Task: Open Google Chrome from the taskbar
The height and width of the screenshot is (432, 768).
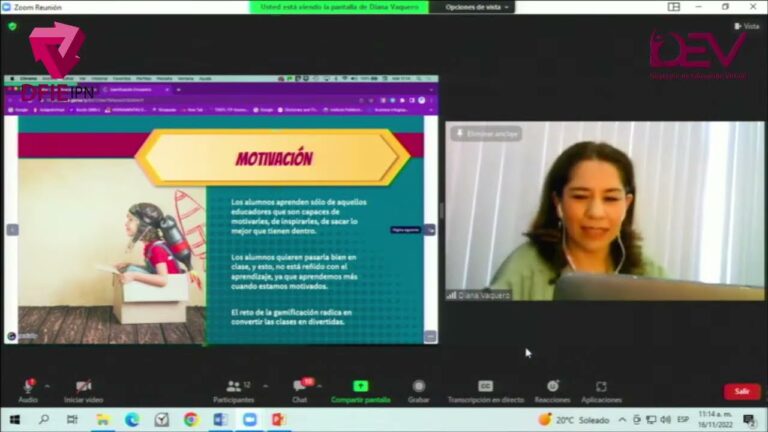Action: [x=191, y=420]
